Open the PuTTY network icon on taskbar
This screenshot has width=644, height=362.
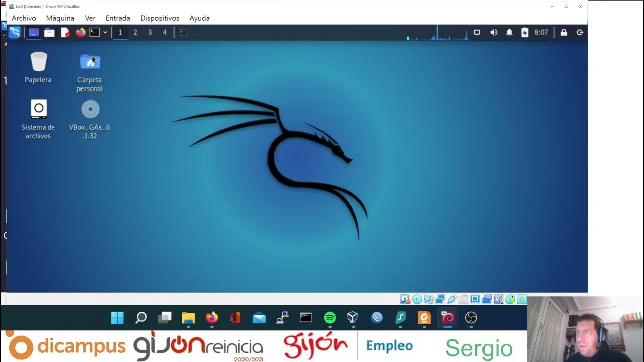(282, 318)
